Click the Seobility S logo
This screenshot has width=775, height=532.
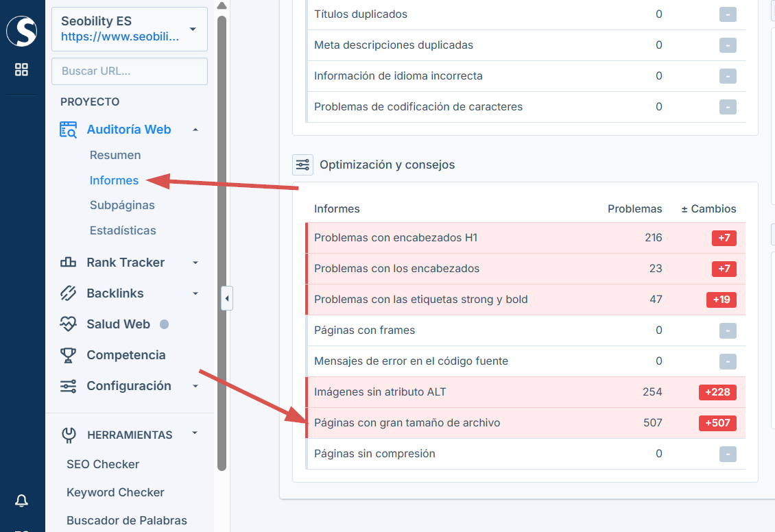point(22,31)
